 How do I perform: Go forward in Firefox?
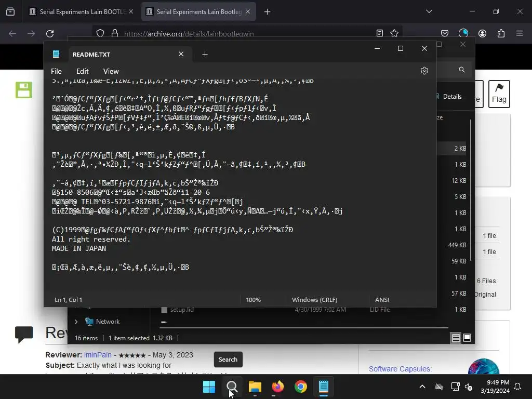[x=31, y=34]
